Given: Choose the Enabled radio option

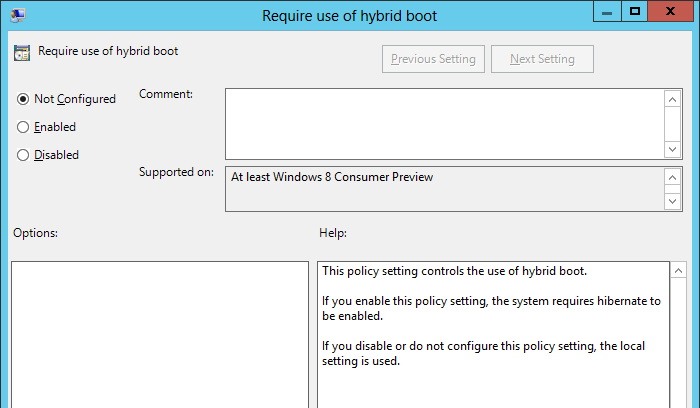Looking at the screenshot, I should point(23,127).
